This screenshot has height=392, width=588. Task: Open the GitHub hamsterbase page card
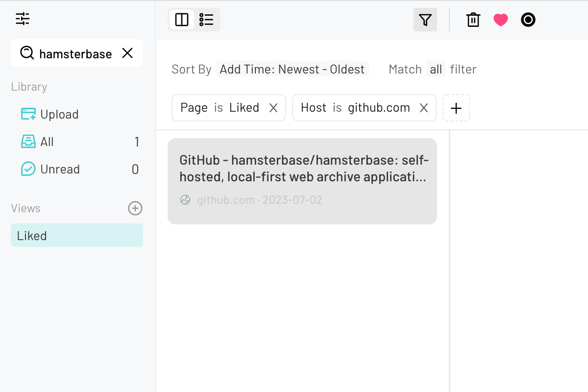pyautogui.click(x=302, y=181)
